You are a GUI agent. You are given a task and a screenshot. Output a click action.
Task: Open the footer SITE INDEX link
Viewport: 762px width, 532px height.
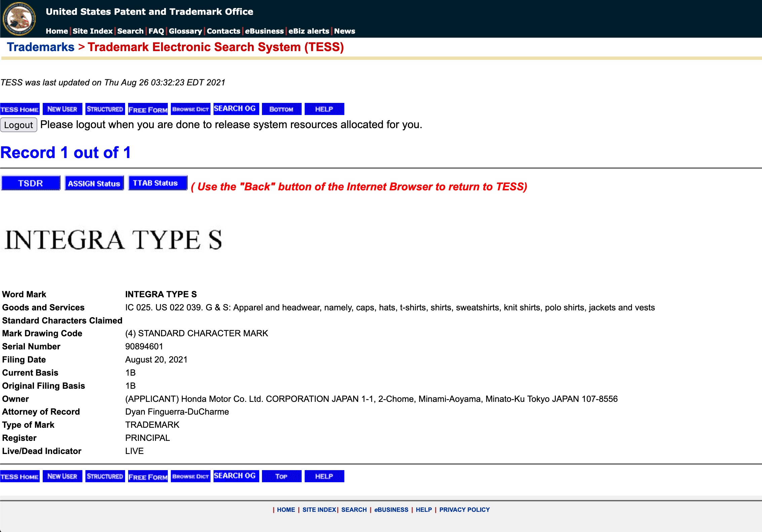coord(319,510)
